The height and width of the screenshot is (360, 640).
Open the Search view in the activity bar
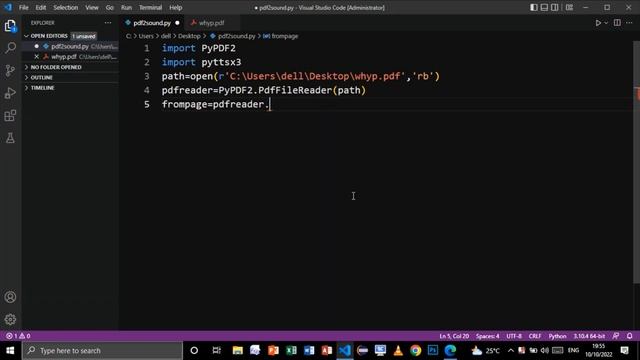point(10,48)
